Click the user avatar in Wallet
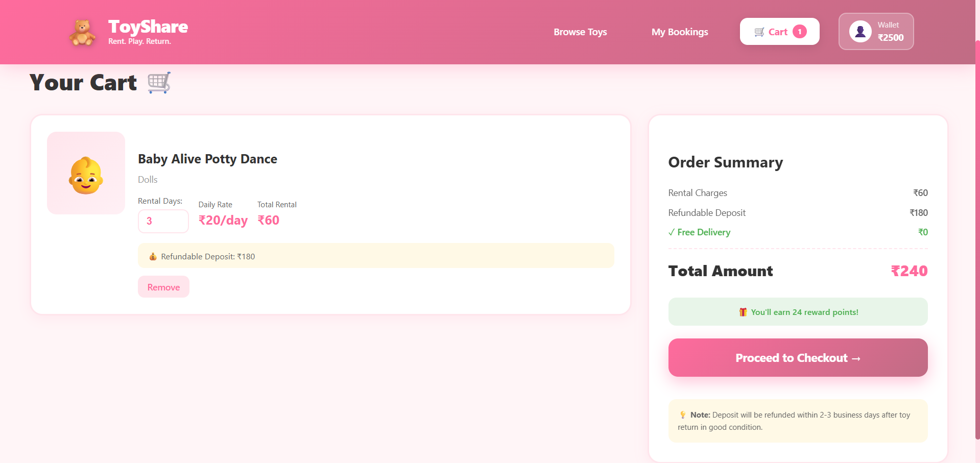This screenshot has width=980, height=463. point(860,32)
